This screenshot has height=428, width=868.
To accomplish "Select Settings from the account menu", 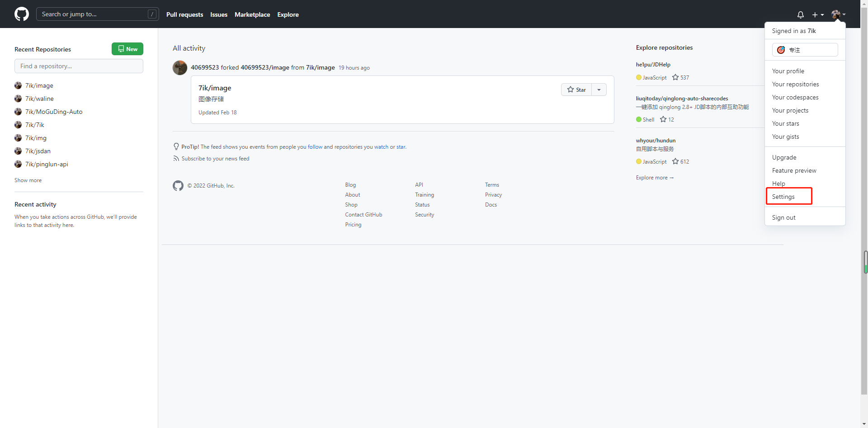I will click(x=783, y=196).
